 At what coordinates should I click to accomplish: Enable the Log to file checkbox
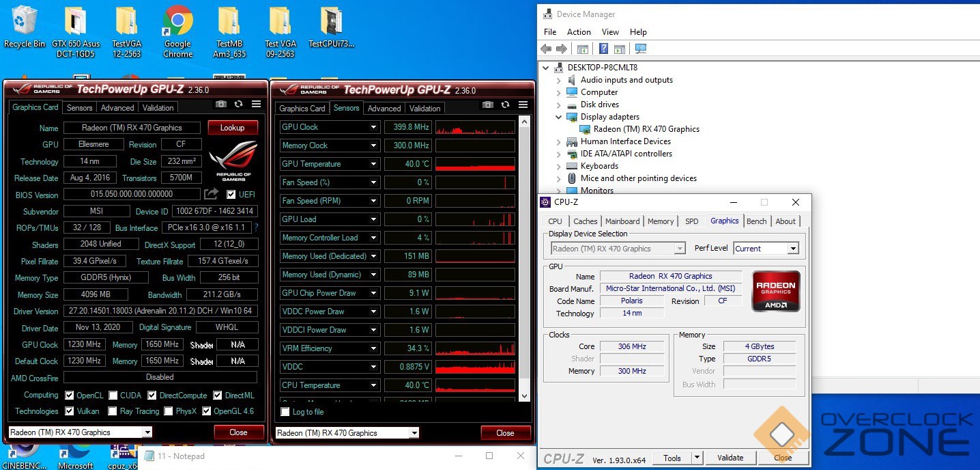(285, 412)
